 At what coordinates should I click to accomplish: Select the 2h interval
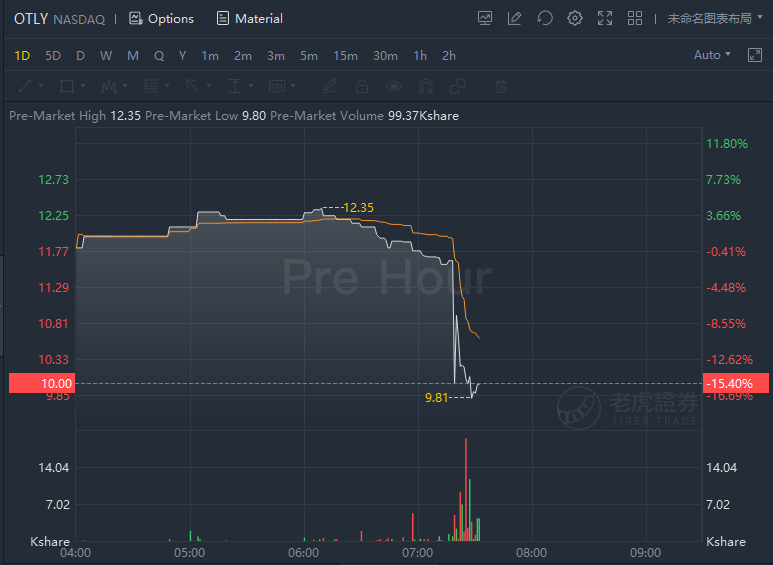tap(449, 56)
